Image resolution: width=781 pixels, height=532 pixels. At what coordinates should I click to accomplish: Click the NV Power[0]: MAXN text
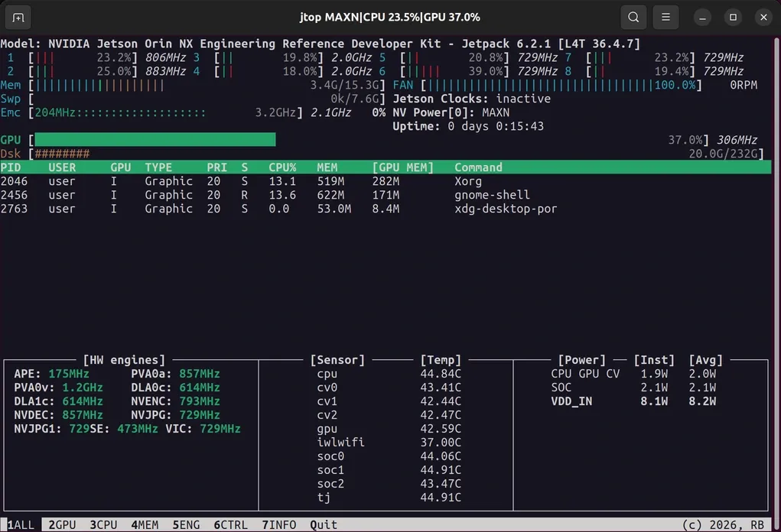pyautogui.click(x=451, y=112)
